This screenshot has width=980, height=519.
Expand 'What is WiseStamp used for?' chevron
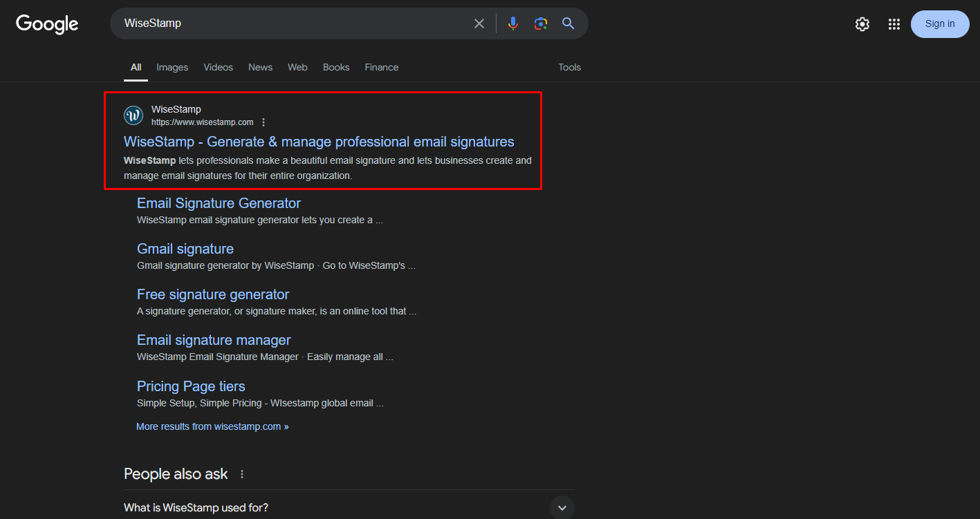[x=562, y=508]
